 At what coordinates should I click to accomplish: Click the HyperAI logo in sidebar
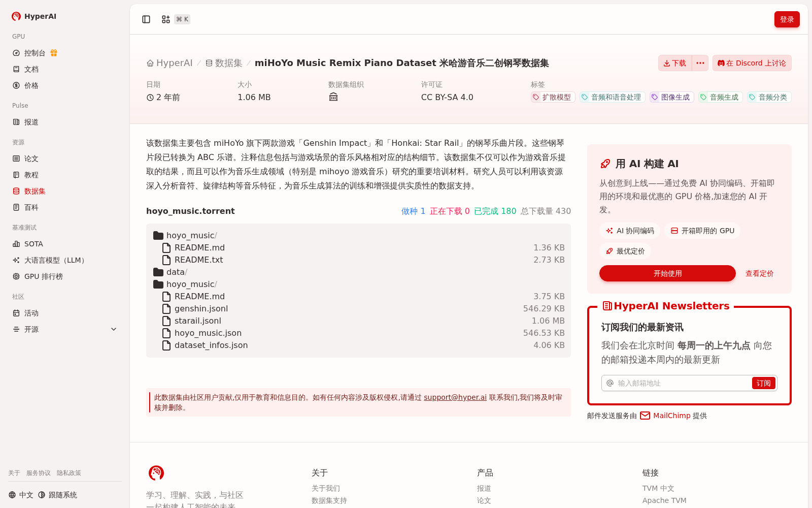click(33, 16)
